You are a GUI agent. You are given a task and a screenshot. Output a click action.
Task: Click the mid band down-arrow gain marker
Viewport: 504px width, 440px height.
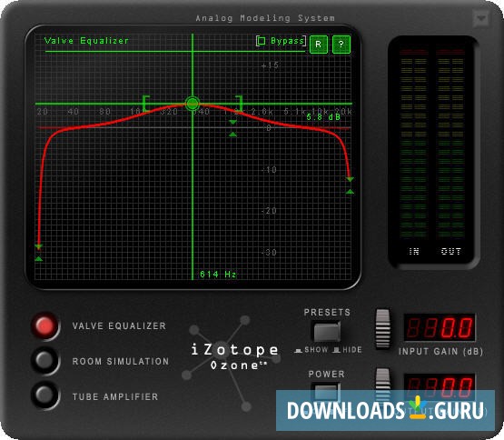coord(232,123)
